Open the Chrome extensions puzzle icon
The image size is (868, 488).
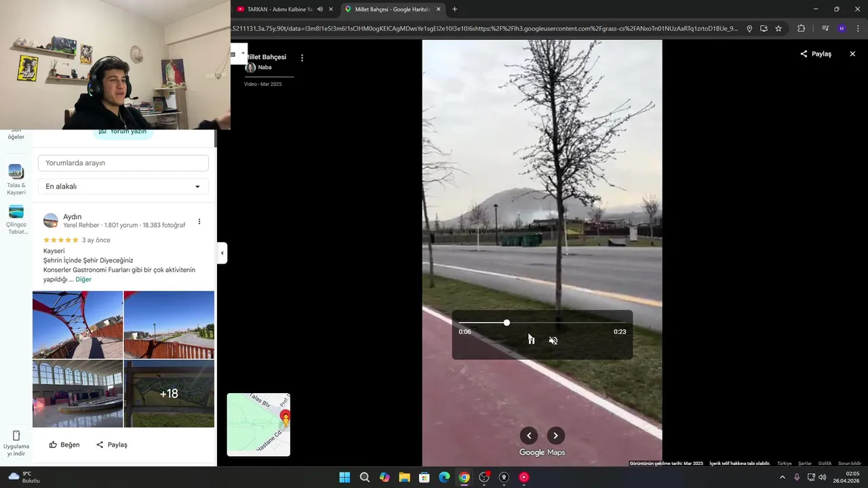click(x=801, y=28)
